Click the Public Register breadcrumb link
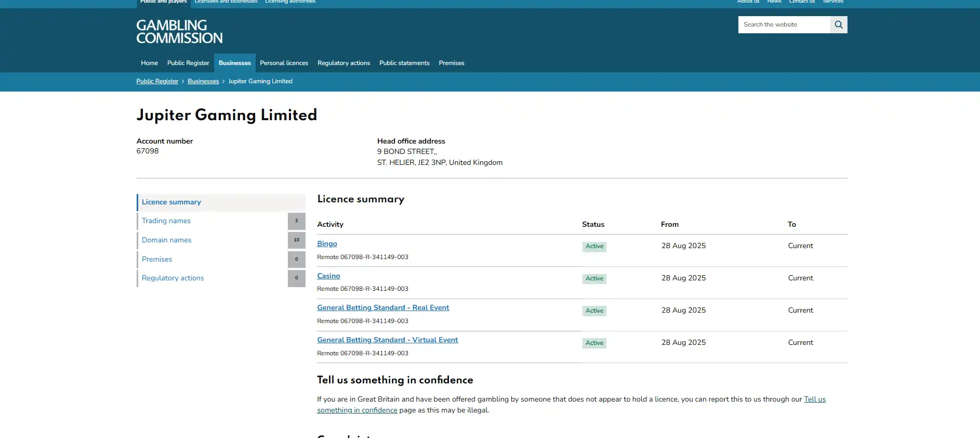Image resolution: width=980 pixels, height=438 pixels. [157, 81]
